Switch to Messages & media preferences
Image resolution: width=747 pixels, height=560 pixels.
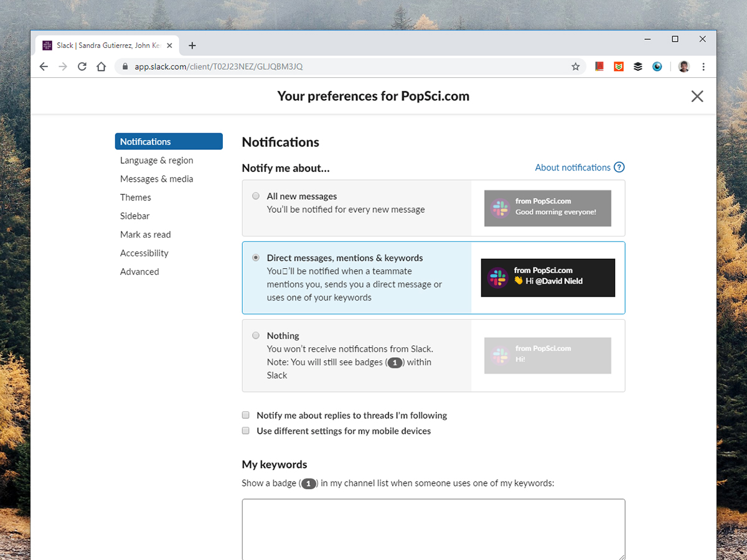[x=156, y=179]
